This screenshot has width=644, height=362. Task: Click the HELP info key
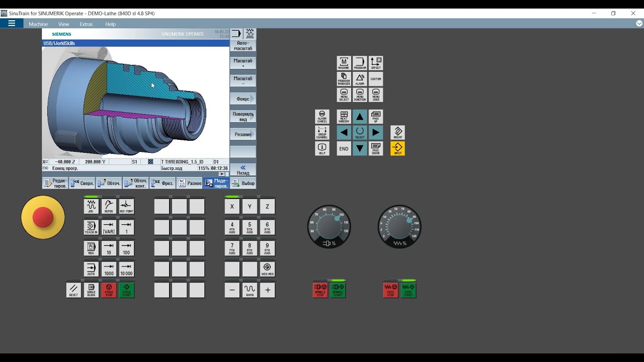pyautogui.click(x=322, y=148)
